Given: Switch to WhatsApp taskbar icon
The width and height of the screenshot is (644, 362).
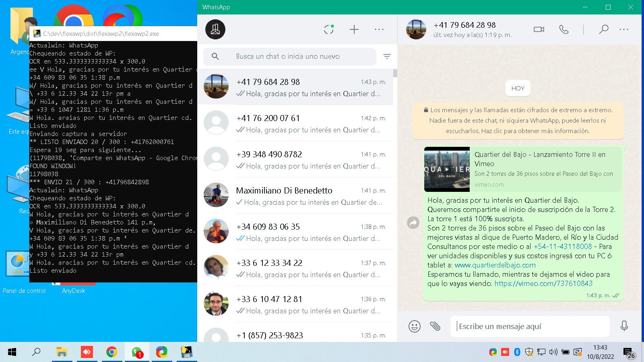Looking at the screenshot, I should click(x=137, y=352).
